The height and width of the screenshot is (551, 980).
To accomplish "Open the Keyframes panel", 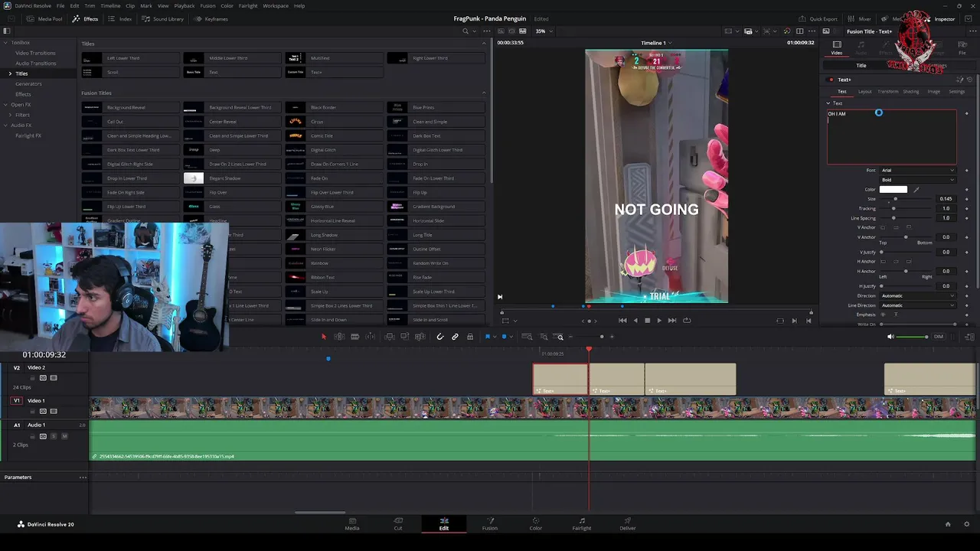I will tap(211, 19).
